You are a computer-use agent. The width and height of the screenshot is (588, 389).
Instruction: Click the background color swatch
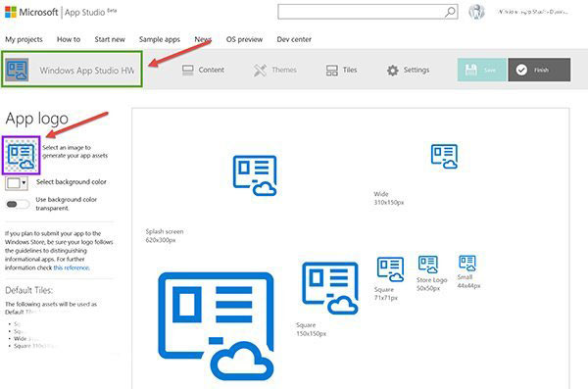point(14,183)
